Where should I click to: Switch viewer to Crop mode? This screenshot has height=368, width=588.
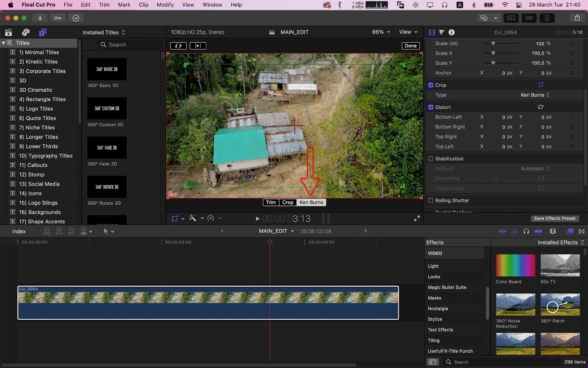[288, 202]
